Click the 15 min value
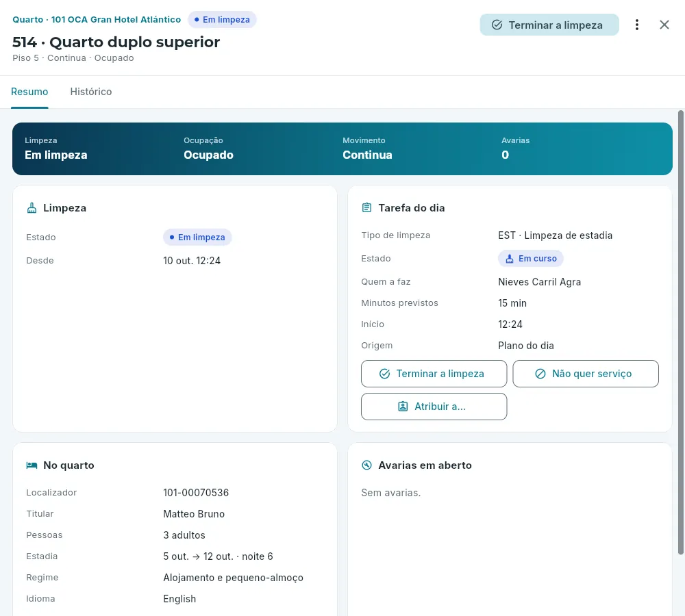This screenshot has height=616, width=685. click(x=512, y=303)
